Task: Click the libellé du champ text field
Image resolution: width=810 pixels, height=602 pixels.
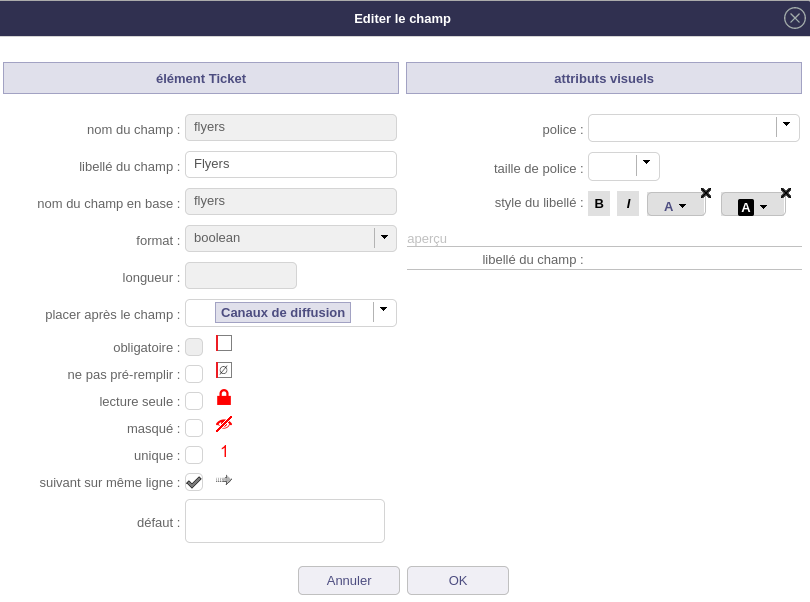Action: point(291,164)
